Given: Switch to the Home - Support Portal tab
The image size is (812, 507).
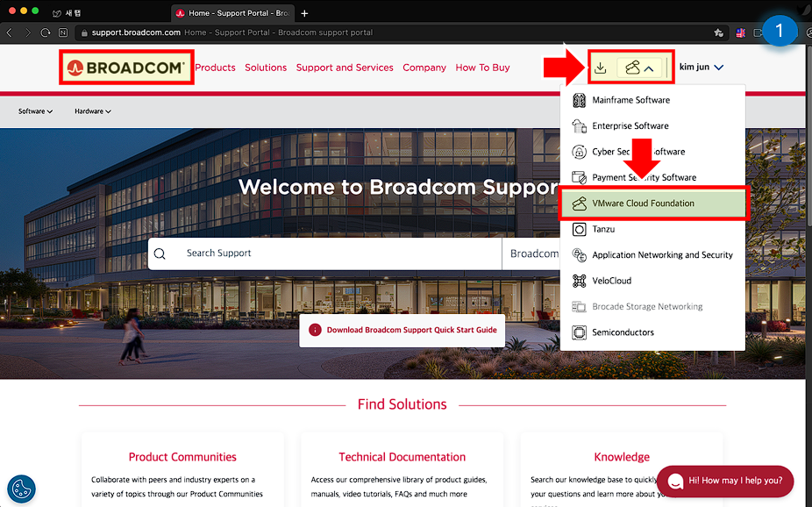Looking at the screenshot, I should (232, 13).
